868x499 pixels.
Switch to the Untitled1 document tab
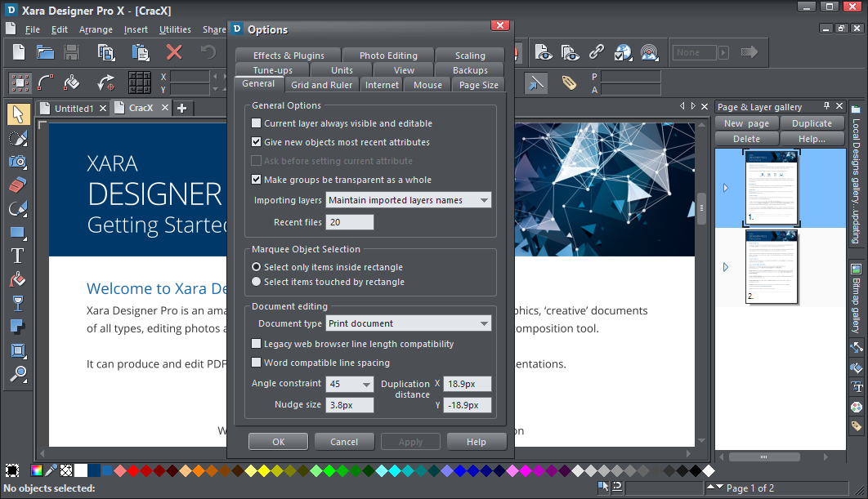click(x=74, y=109)
